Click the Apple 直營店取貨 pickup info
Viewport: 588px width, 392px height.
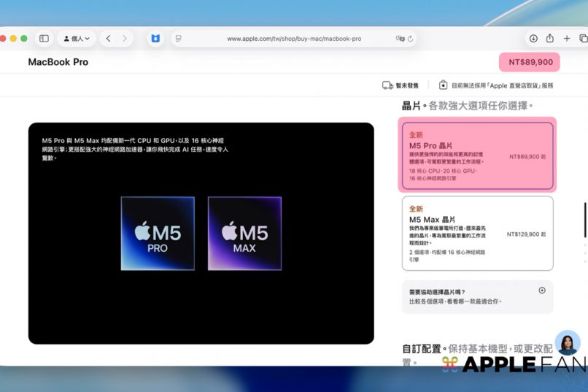coord(495,85)
